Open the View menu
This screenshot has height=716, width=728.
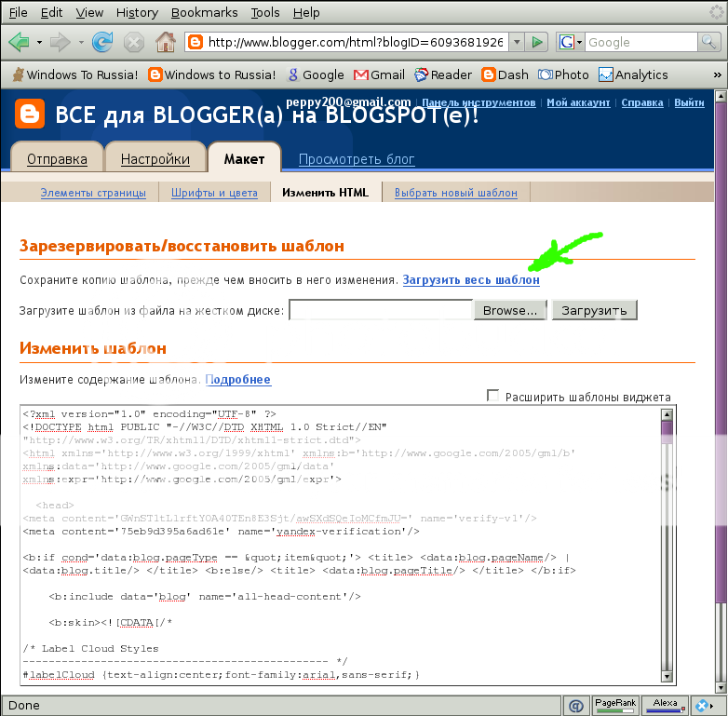[x=89, y=12]
